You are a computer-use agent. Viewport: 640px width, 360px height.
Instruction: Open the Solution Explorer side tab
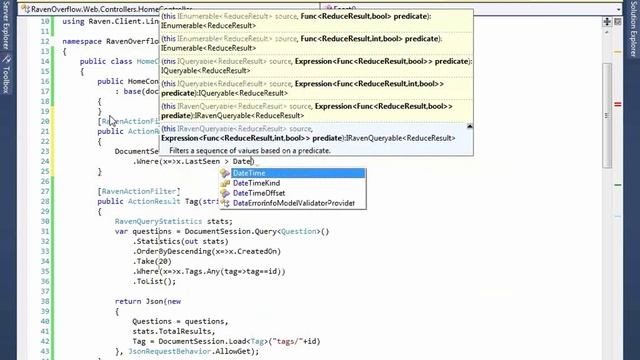(x=633, y=29)
